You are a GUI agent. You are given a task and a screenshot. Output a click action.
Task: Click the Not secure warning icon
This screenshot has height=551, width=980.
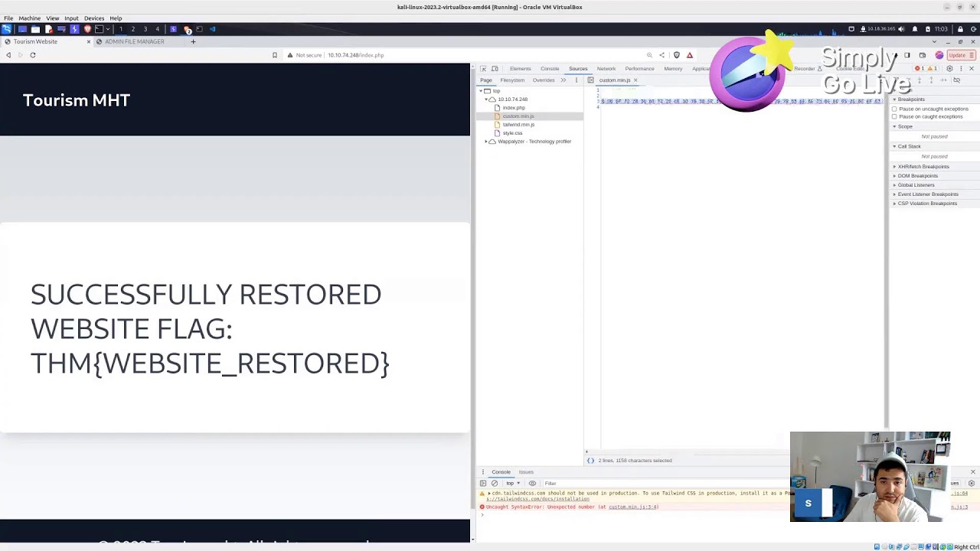[290, 55]
